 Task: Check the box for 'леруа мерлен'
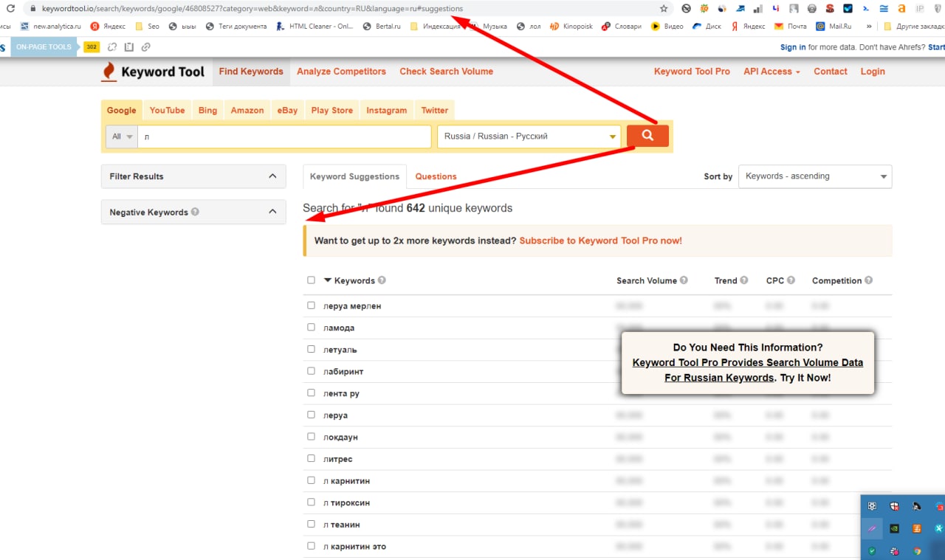[311, 305]
